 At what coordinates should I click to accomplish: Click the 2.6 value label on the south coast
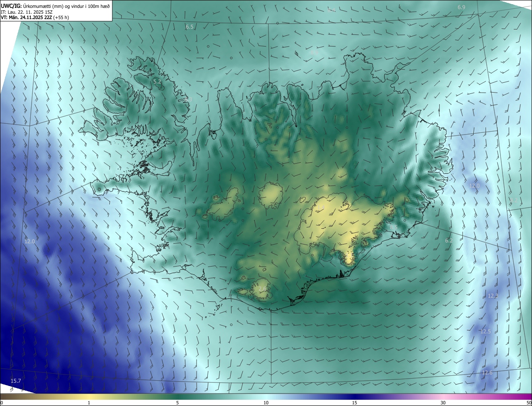(262, 289)
